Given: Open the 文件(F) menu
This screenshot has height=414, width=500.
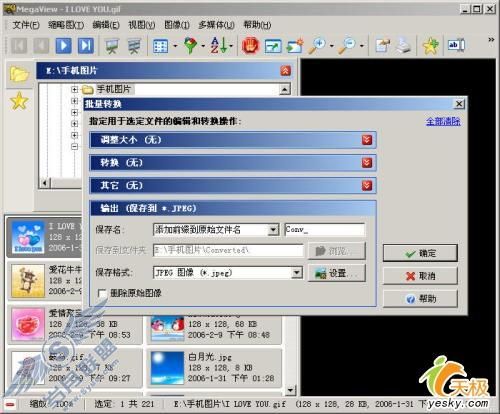Looking at the screenshot, I should pos(26,25).
